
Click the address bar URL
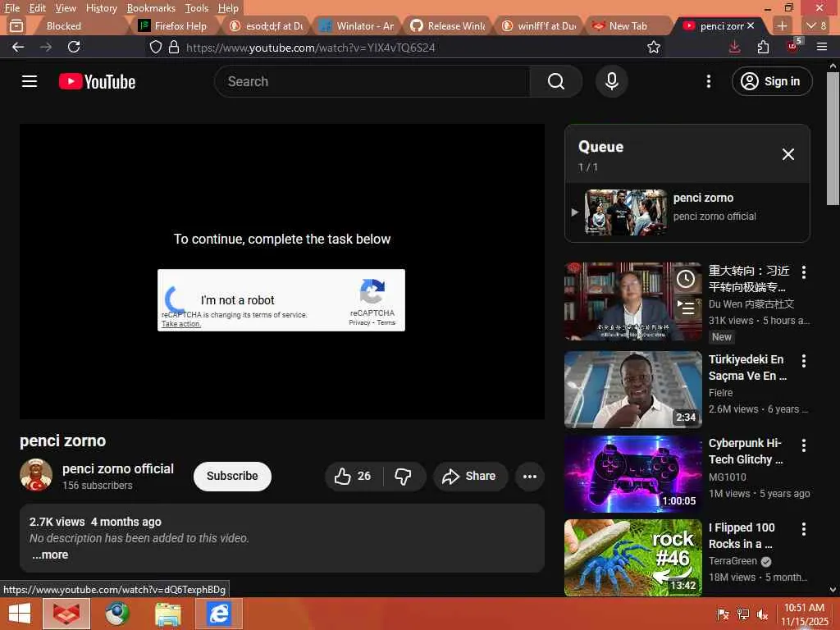pos(311,48)
